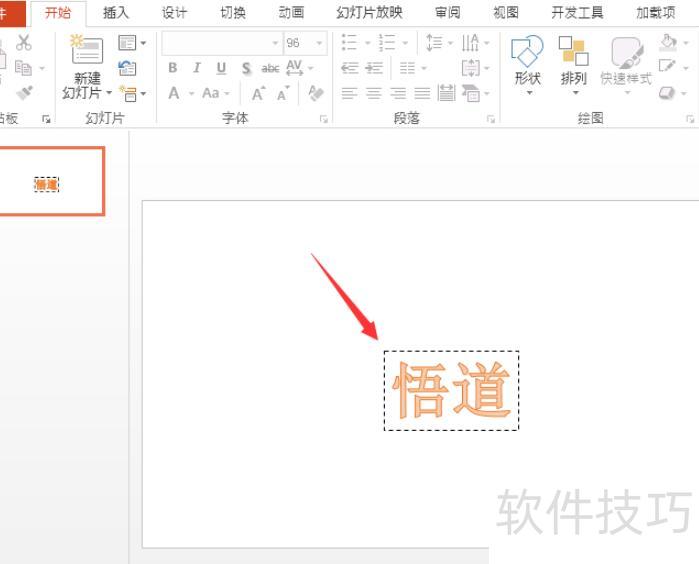
Task: Click the Cut scissors icon
Action: click(24, 43)
